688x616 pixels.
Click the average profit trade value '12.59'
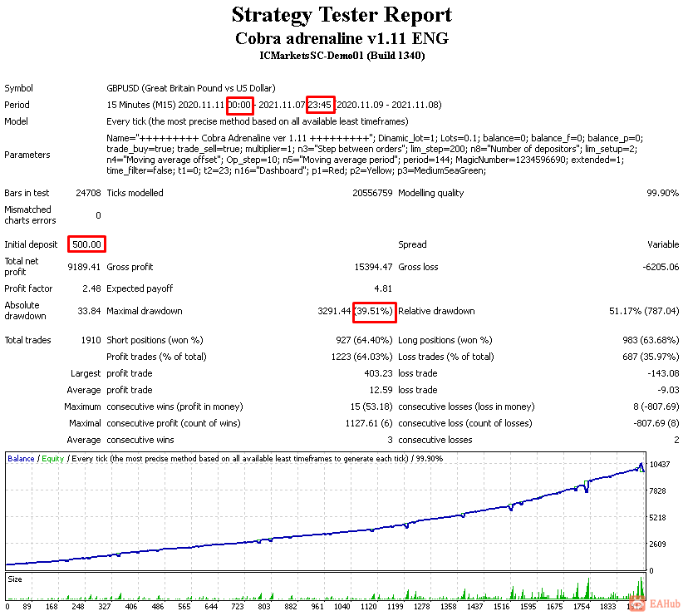(381, 391)
